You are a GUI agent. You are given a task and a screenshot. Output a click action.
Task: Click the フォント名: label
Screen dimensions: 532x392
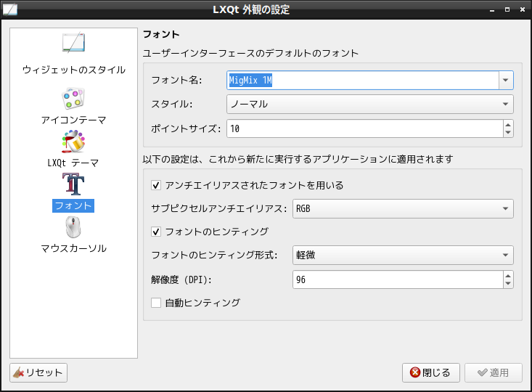177,80
